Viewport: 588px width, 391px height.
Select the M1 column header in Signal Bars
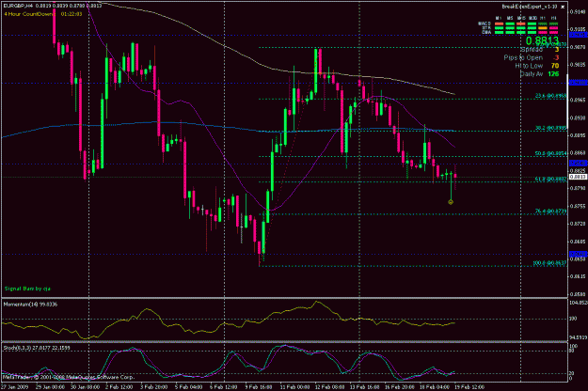(499, 18)
